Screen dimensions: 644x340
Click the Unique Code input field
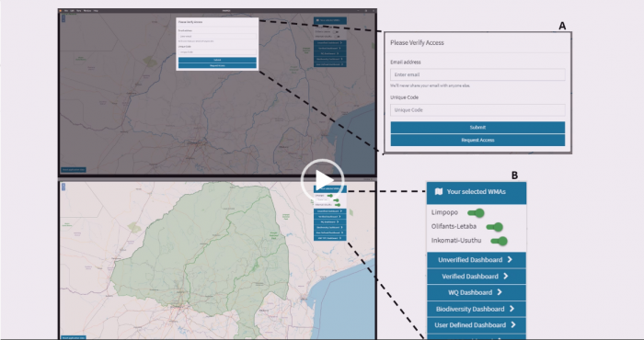coord(477,110)
